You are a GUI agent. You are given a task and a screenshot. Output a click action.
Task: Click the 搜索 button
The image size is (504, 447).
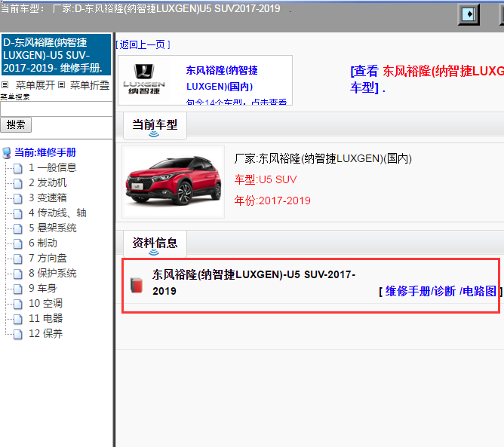tap(16, 124)
